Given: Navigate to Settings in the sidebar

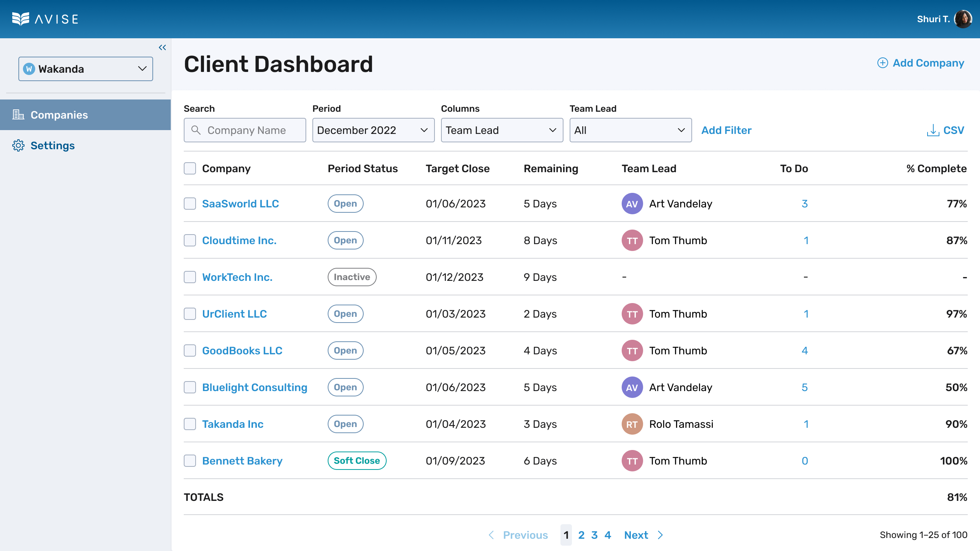Looking at the screenshot, I should tap(53, 145).
